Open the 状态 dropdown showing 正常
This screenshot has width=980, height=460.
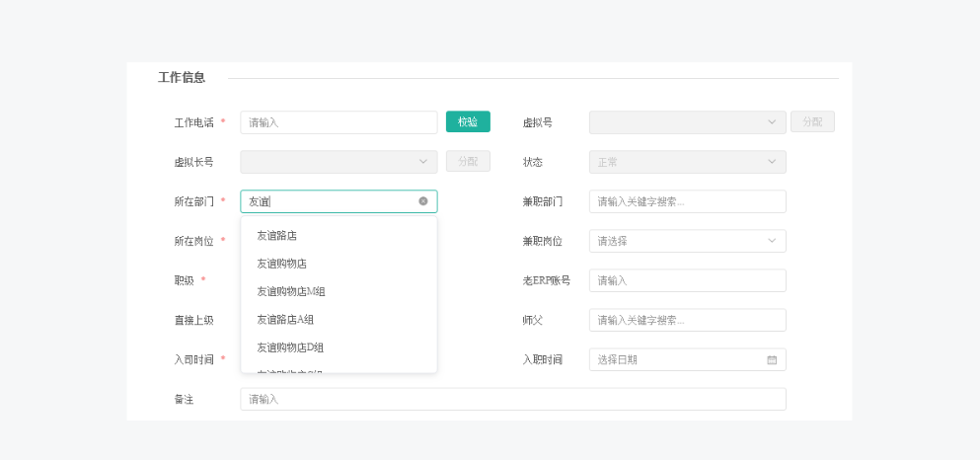pos(687,162)
